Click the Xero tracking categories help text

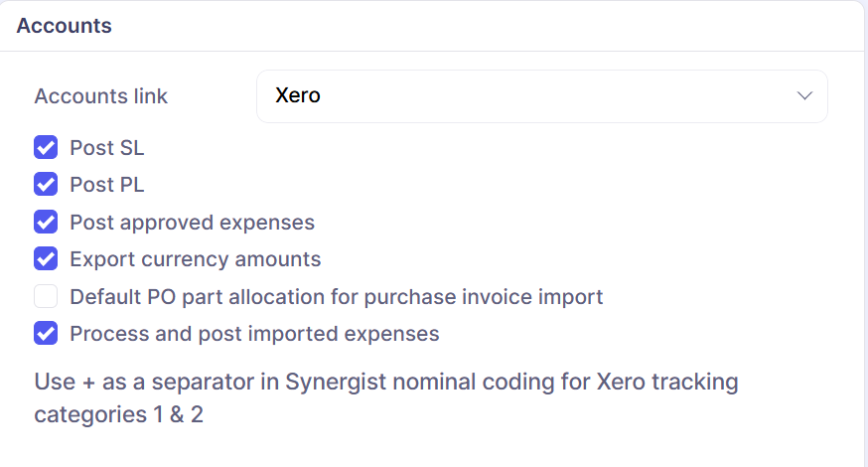pos(385,397)
